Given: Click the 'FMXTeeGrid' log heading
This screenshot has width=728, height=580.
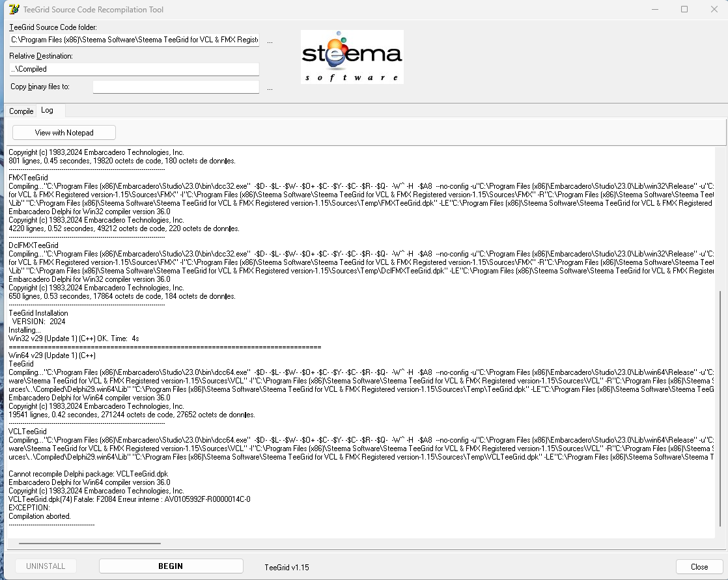Looking at the screenshot, I should (28, 178).
